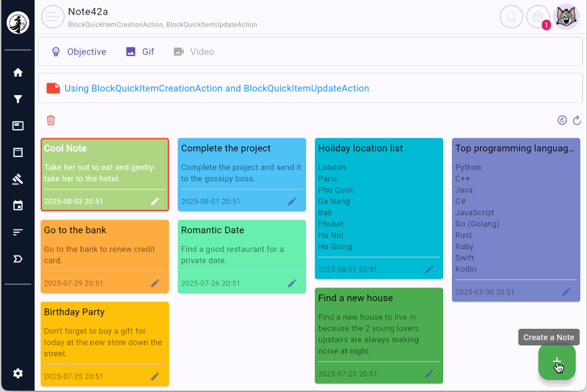Open the home icon in sidebar
The image size is (587, 392).
click(18, 73)
